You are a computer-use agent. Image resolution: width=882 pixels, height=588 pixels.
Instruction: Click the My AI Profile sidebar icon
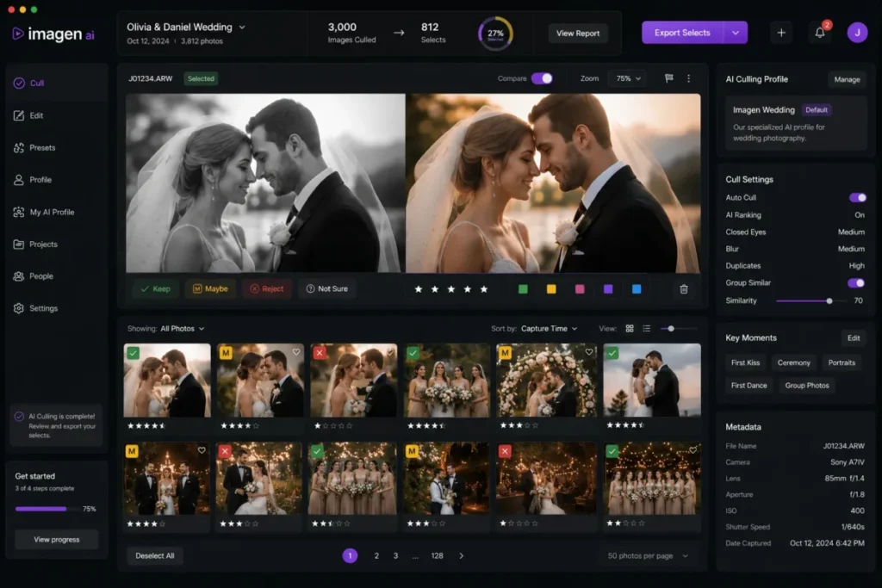[19, 212]
